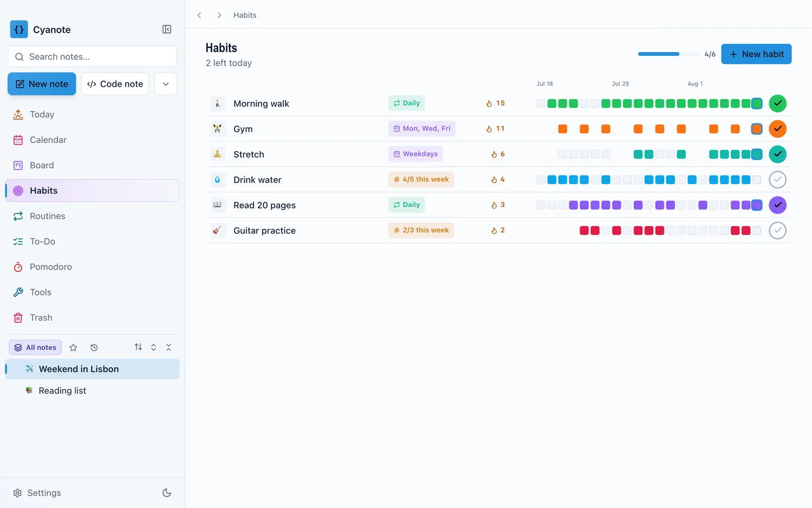Click the "2 left today" text
This screenshot has width=812, height=508.
[228, 63]
